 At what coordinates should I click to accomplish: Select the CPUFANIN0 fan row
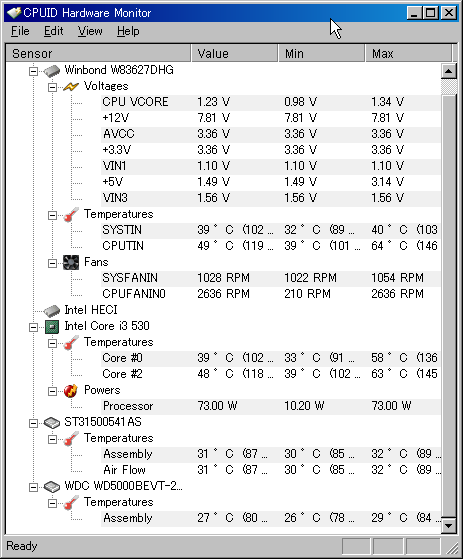271,294
